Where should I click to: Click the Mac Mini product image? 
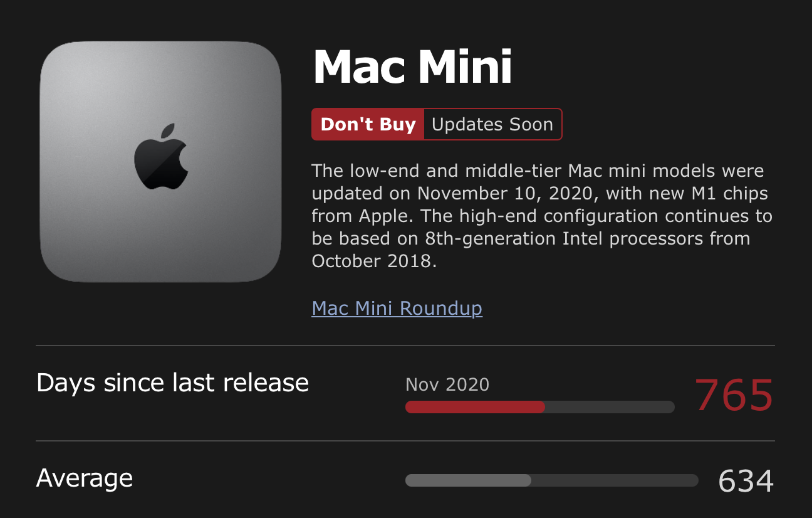coord(160,162)
